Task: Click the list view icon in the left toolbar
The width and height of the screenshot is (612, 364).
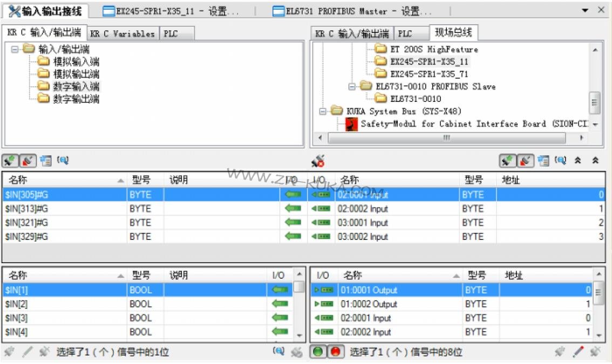Action: [x=46, y=160]
